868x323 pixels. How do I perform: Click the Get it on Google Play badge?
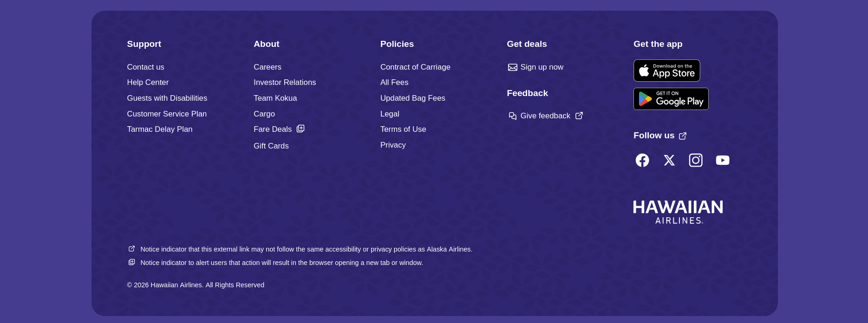click(x=671, y=99)
